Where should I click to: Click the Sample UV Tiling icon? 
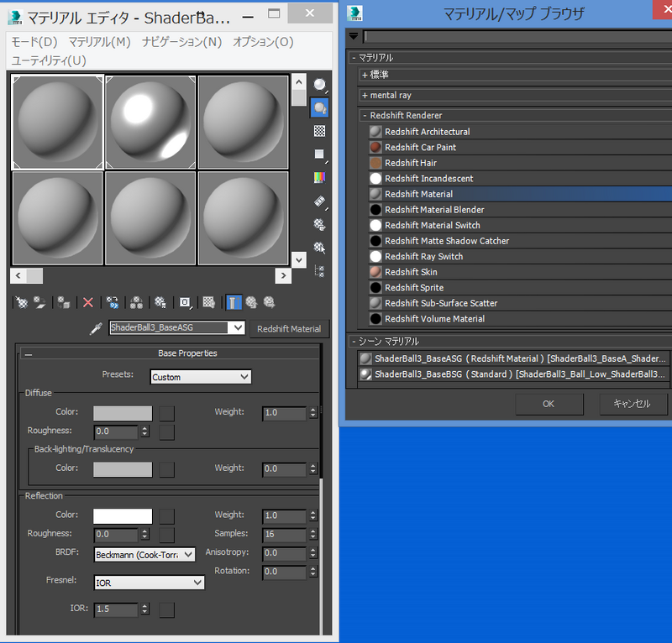[x=320, y=154]
